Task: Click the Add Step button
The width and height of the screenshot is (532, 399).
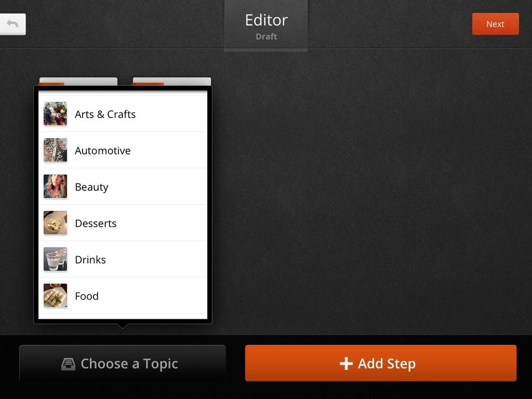Action: point(381,363)
